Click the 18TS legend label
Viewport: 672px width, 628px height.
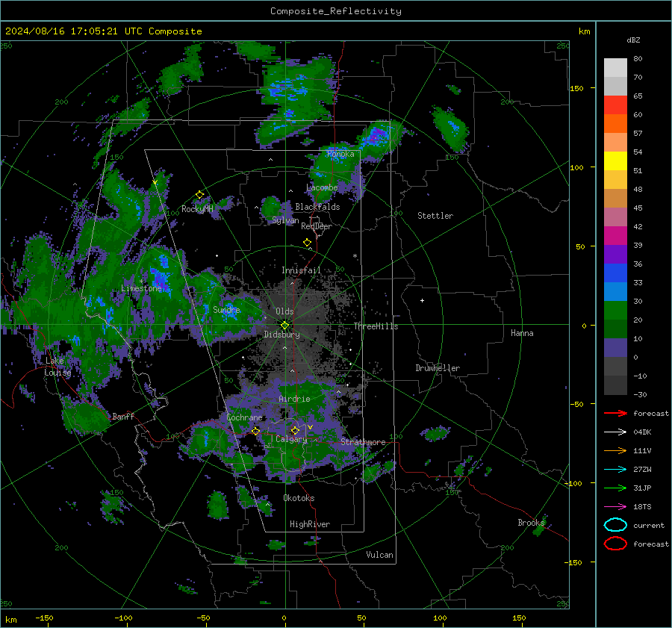(x=642, y=507)
